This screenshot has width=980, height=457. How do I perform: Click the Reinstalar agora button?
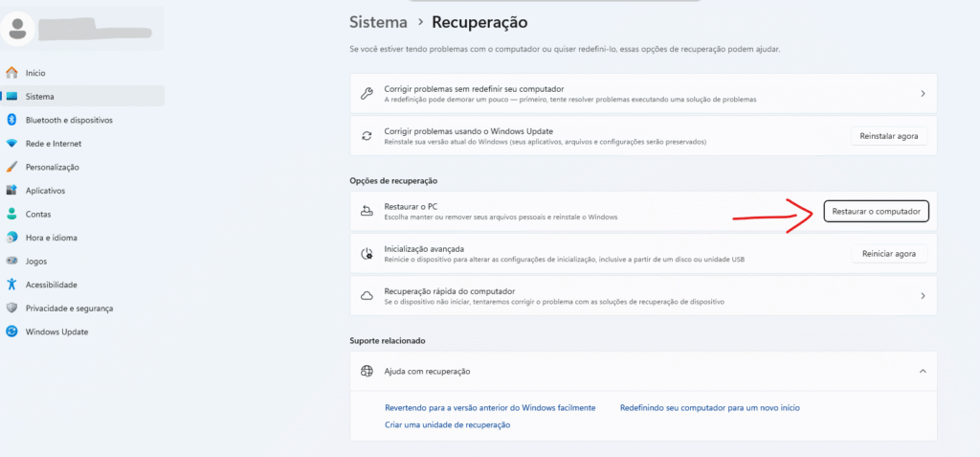click(889, 136)
